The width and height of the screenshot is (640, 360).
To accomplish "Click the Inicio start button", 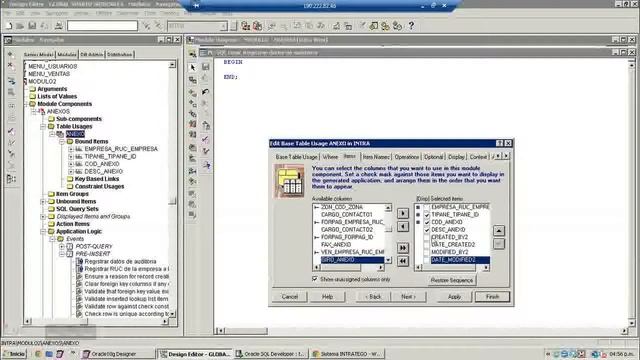I will [14, 354].
